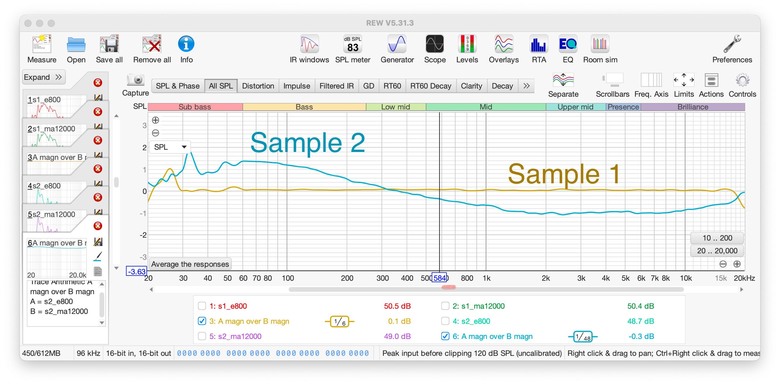Click the Save all icon
The height and width of the screenshot is (385, 780).
[109, 44]
